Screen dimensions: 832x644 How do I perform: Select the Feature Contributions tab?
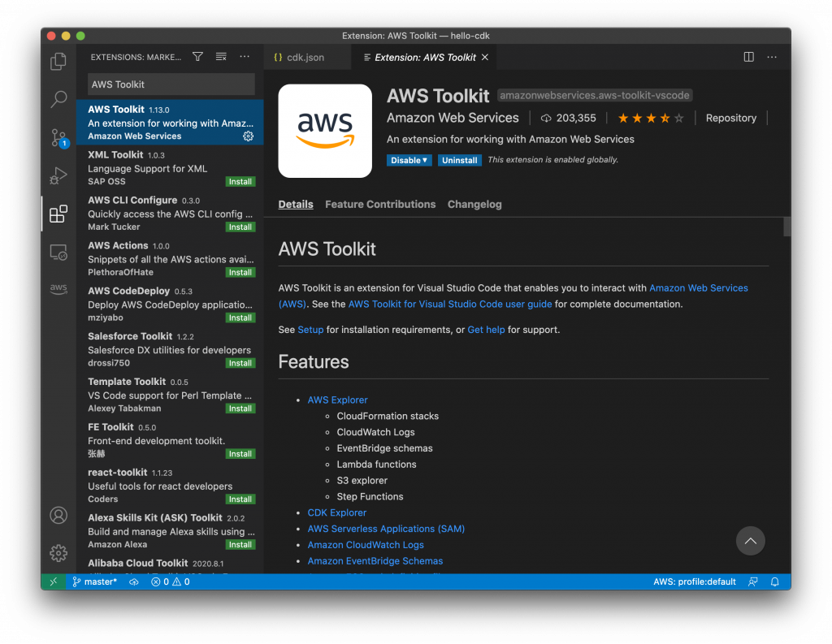[380, 204]
